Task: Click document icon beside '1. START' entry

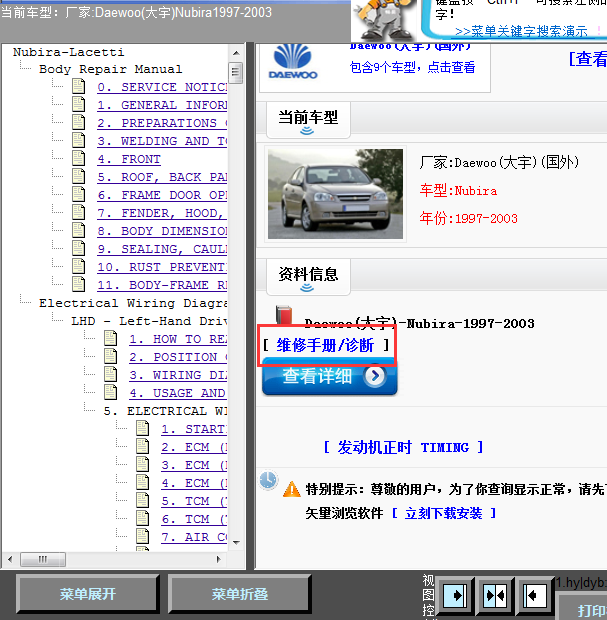Action: [142, 428]
